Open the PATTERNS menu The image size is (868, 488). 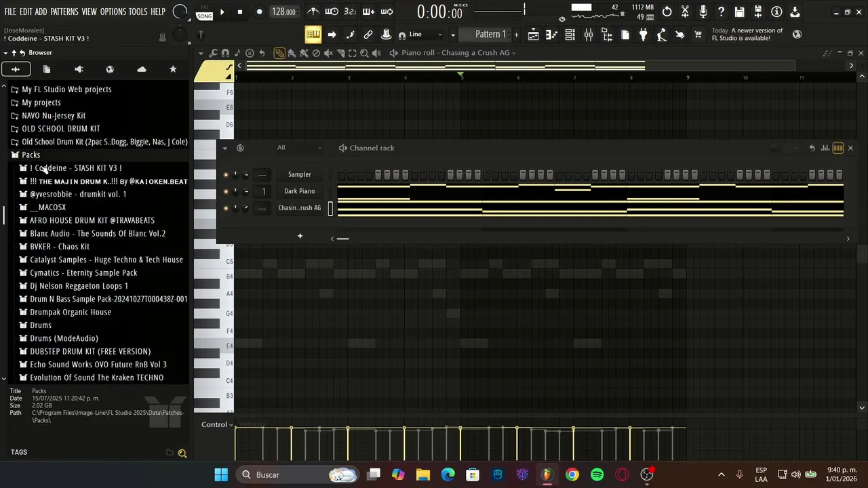coord(64,12)
